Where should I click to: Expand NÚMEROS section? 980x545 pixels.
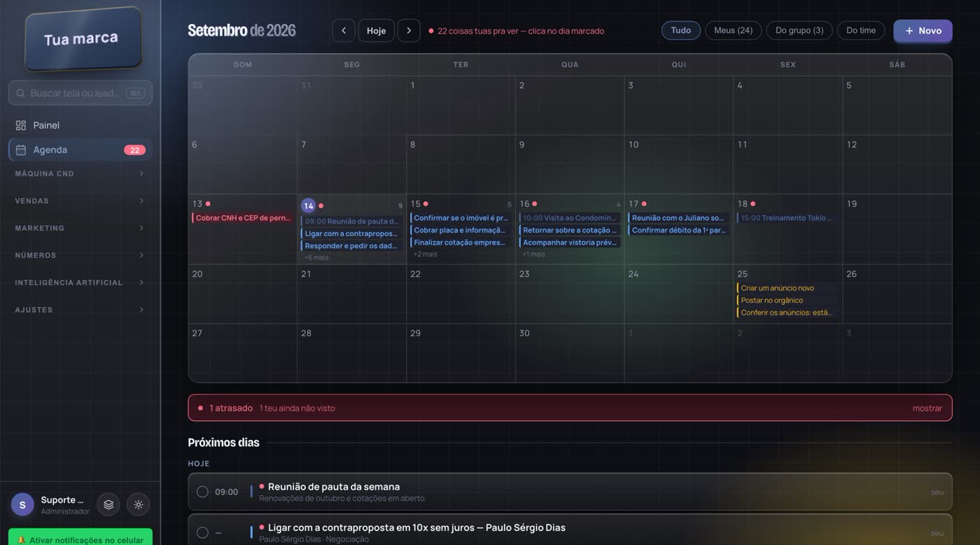[x=80, y=256]
